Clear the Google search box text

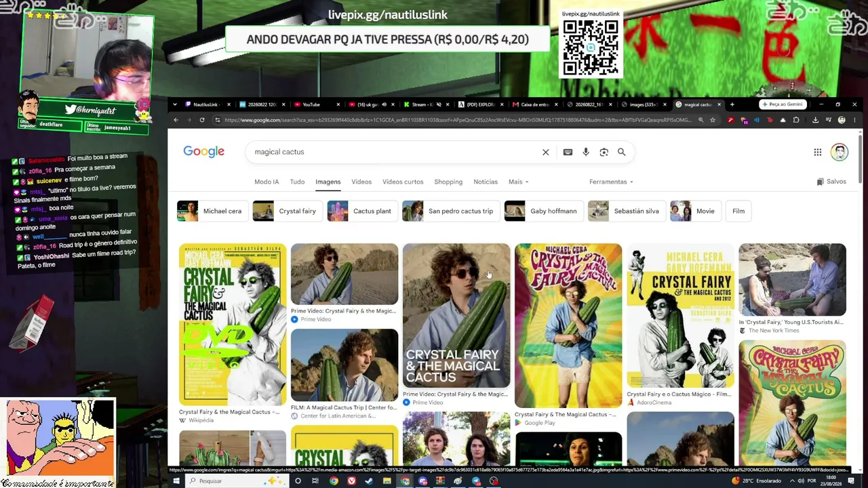pos(545,152)
